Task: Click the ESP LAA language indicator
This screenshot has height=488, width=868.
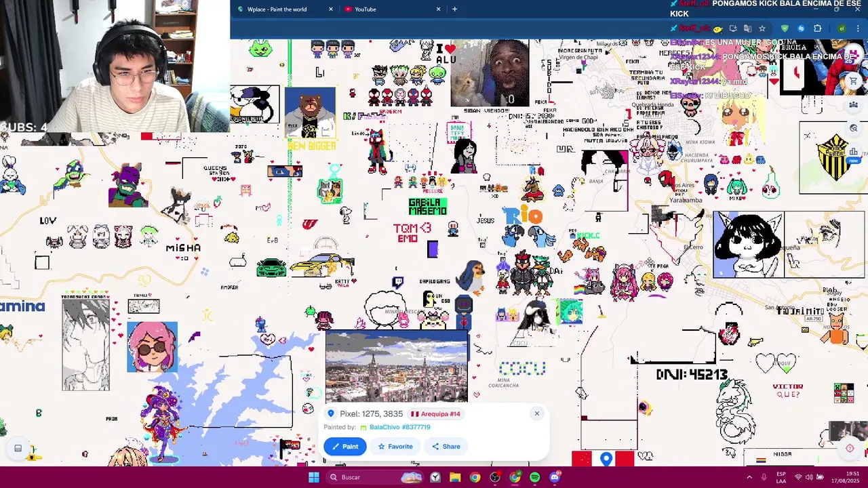Action: (x=781, y=477)
